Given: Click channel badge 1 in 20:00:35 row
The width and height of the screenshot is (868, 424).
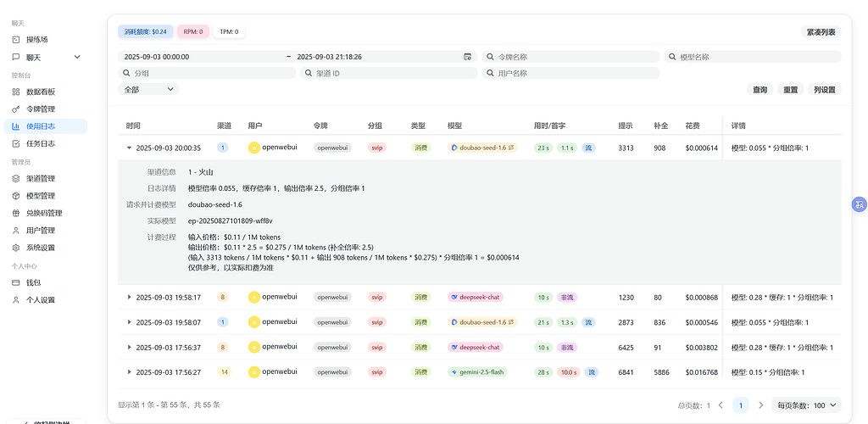Looking at the screenshot, I should 223,148.
